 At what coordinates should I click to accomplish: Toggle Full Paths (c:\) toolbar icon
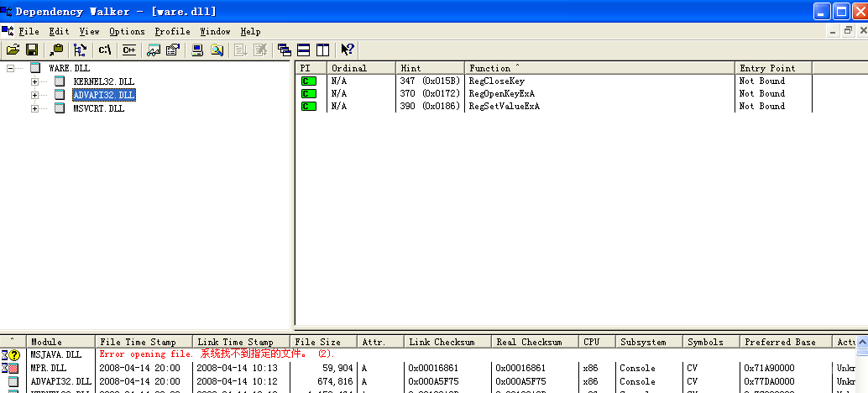pyautogui.click(x=105, y=50)
